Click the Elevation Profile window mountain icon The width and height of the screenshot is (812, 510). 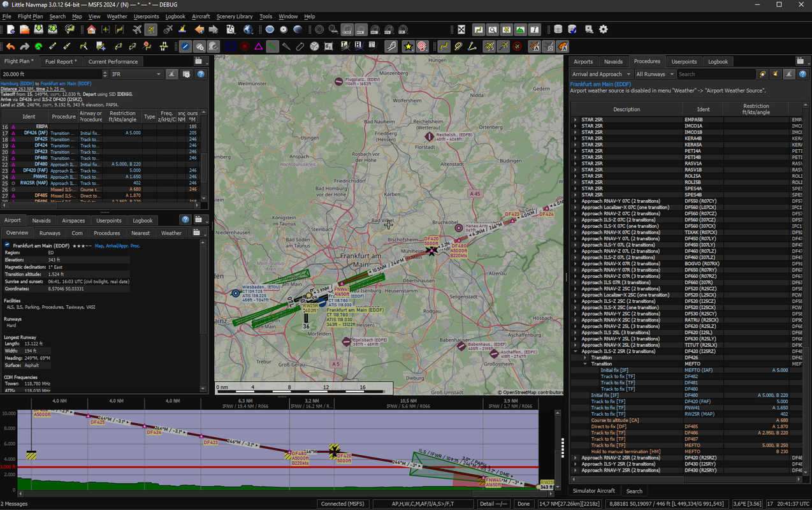coord(520,29)
